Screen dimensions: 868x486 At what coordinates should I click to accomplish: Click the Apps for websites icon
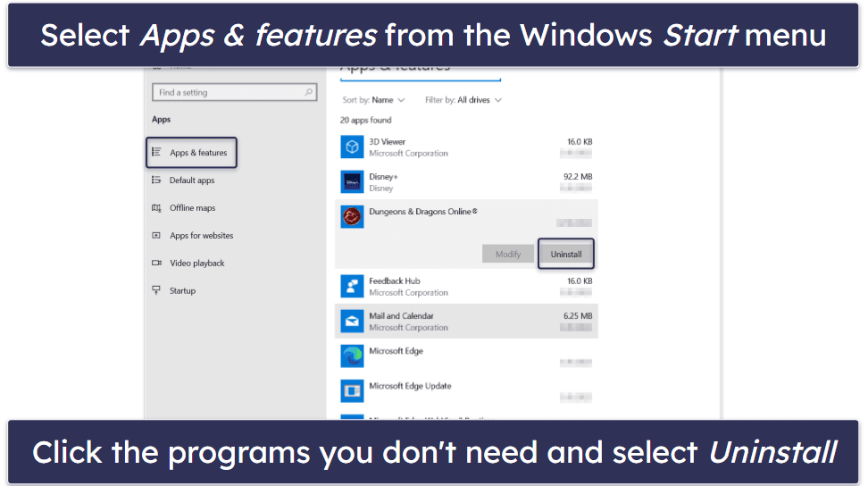pos(156,235)
